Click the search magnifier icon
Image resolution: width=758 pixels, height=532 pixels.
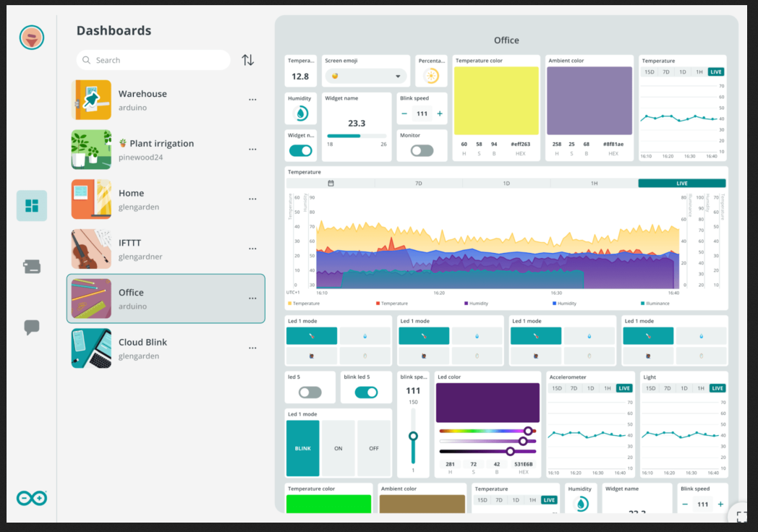[87, 60]
